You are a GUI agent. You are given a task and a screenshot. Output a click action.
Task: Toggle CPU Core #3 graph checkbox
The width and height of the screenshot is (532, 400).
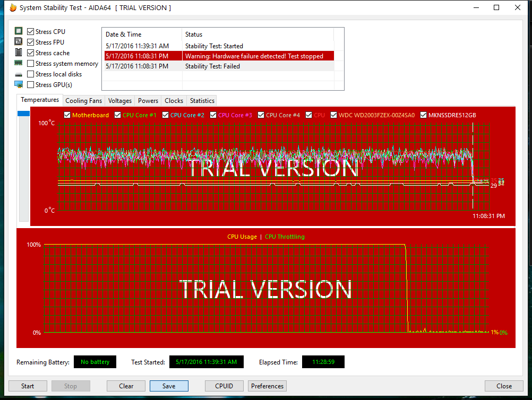coord(213,115)
